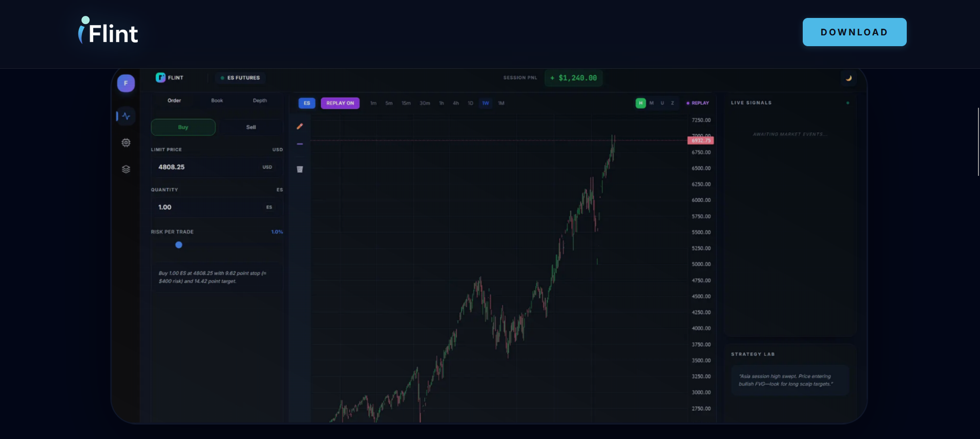This screenshot has width=980, height=439.
Task: Open the chip processor icon in the sidebar
Action: (126, 143)
